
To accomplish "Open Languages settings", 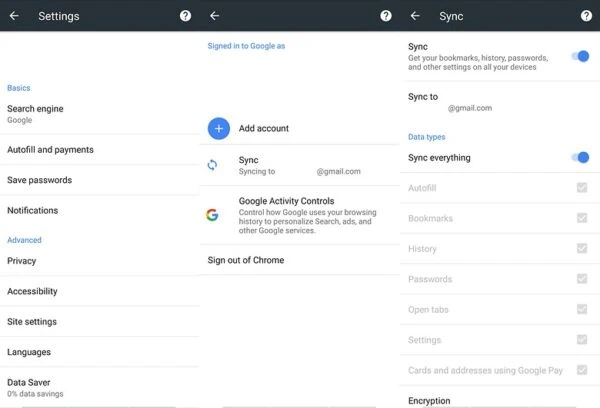I will pos(100,352).
